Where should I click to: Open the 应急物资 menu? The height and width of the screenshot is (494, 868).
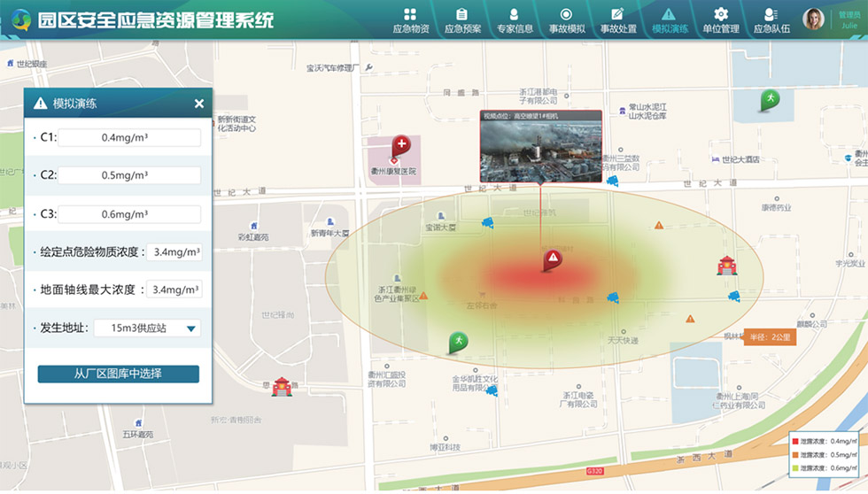[410, 20]
